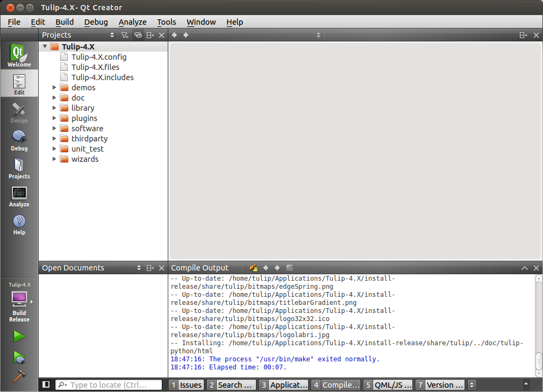This screenshot has width=543, height=392.
Task: Go forward in editor navigation history
Action: [x=186, y=35]
